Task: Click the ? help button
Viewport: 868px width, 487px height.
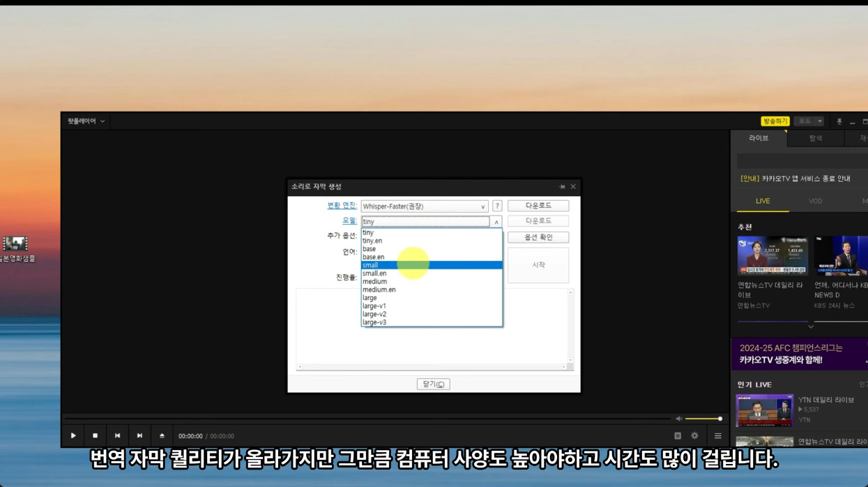Action: (497, 207)
